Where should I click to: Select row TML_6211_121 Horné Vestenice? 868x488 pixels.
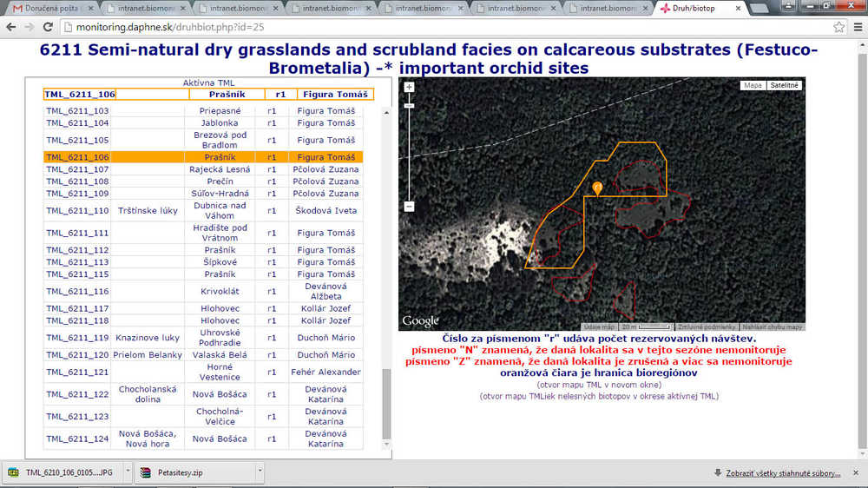click(x=202, y=373)
